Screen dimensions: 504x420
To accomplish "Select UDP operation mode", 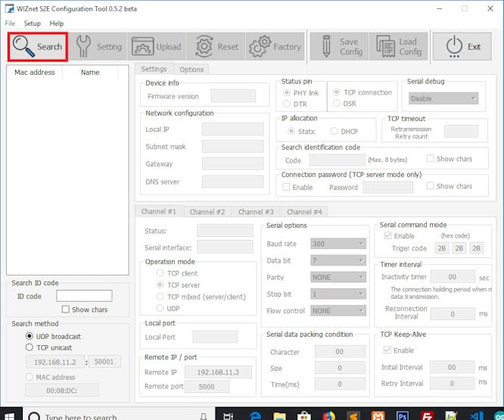I will pos(160,308).
